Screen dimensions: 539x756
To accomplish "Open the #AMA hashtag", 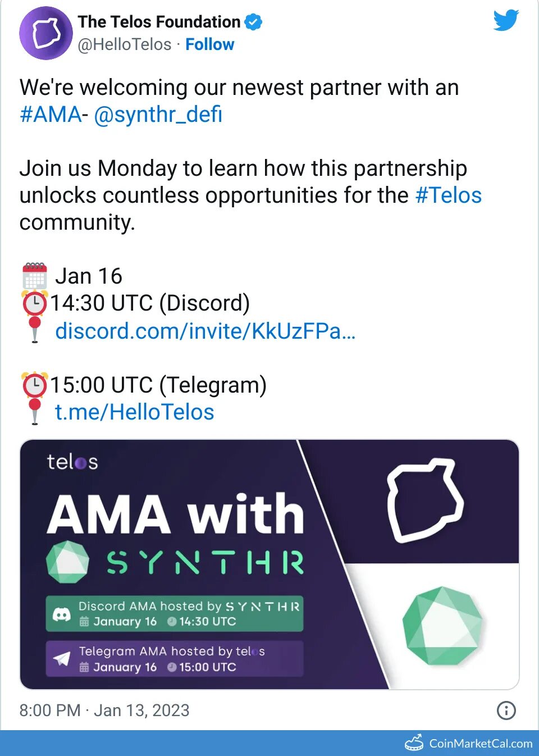I will pos(51,115).
